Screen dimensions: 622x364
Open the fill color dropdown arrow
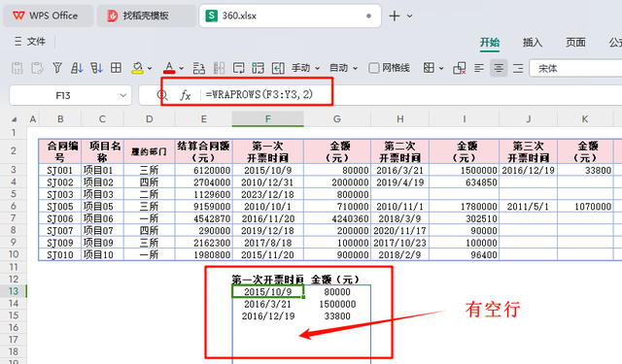point(150,69)
